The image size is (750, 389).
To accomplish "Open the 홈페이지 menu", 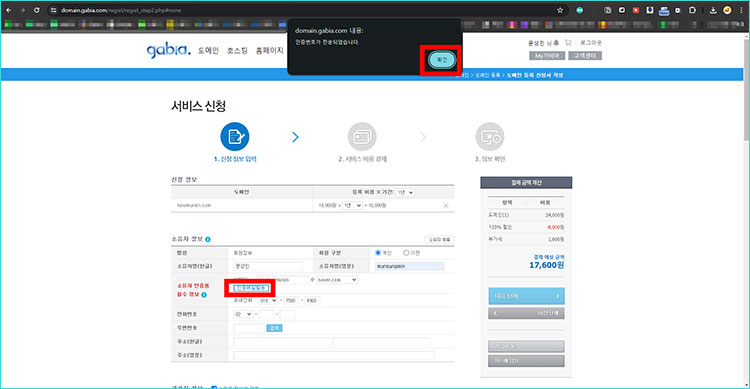I will (x=269, y=51).
